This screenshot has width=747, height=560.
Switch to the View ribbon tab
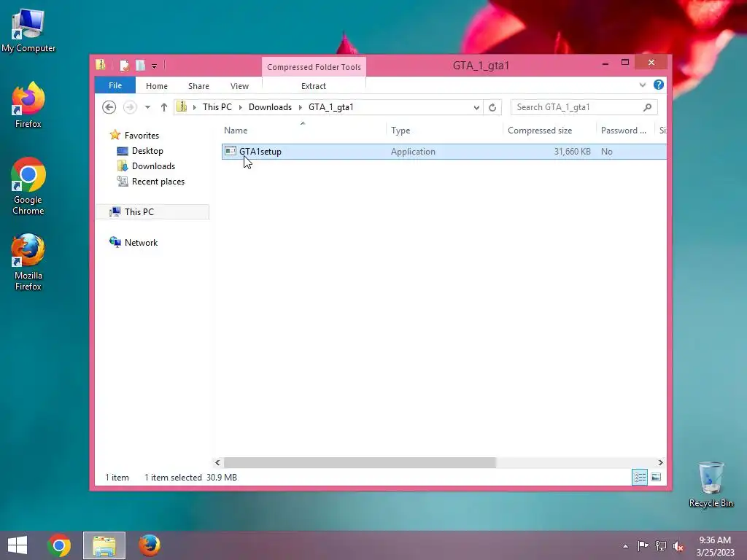[x=239, y=86]
